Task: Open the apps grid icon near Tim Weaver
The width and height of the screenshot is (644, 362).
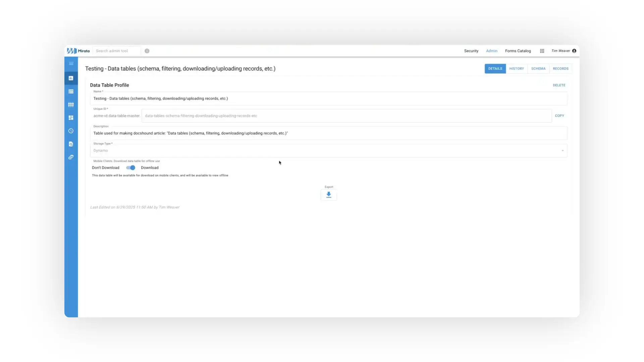Action: click(x=542, y=51)
